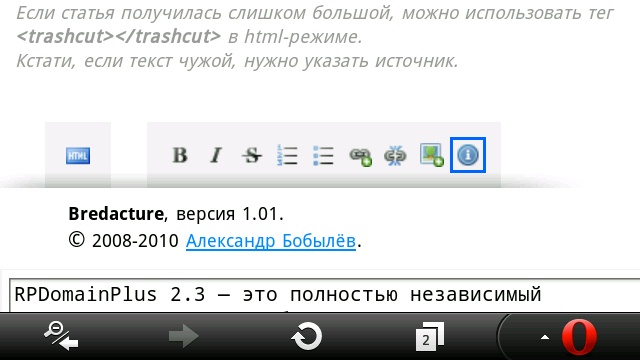Go forward with the grey arrow button

pos(184,336)
